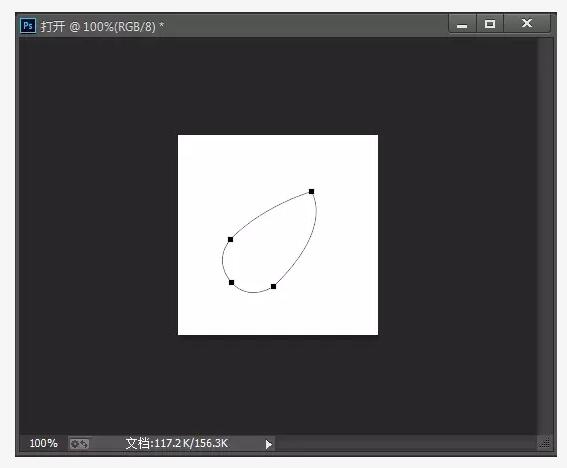Select the left-middle anchor point on the path
567x468 pixels.
pyautogui.click(x=230, y=239)
